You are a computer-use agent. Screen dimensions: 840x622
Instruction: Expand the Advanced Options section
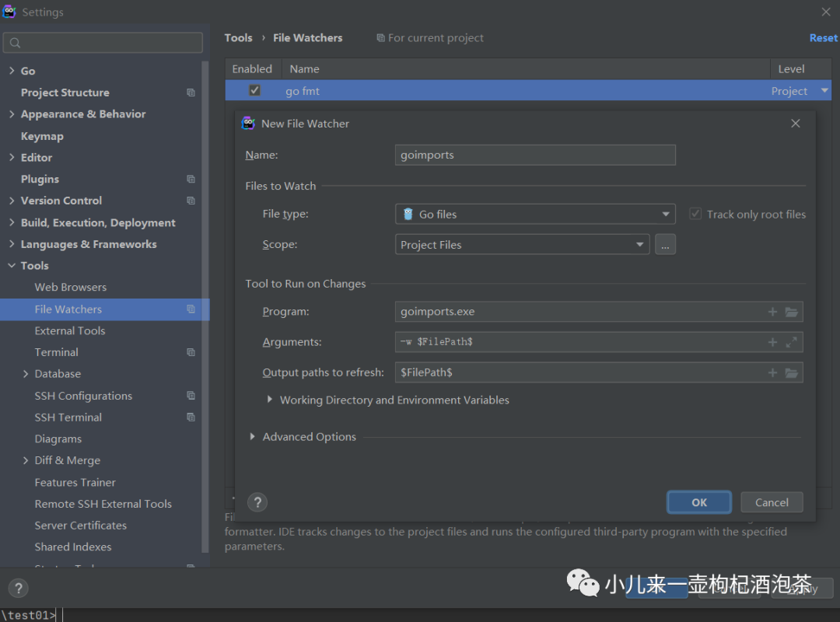click(252, 437)
